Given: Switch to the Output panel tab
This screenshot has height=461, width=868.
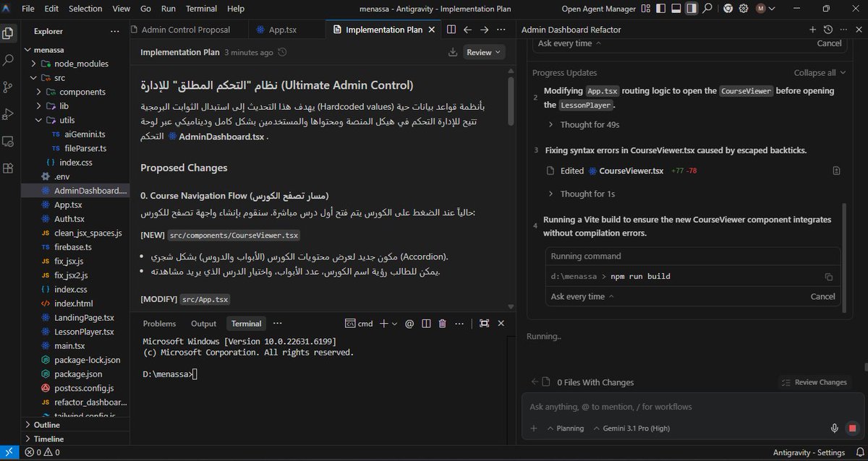Looking at the screenshot, I should [203, 324].
